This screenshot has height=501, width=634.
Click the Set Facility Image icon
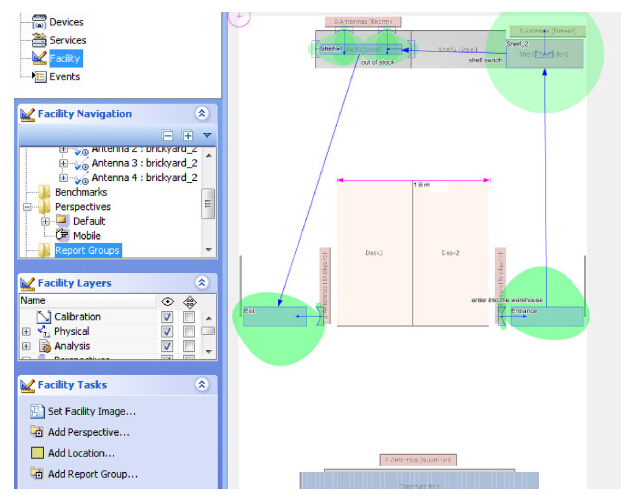(x=36, y=411)
